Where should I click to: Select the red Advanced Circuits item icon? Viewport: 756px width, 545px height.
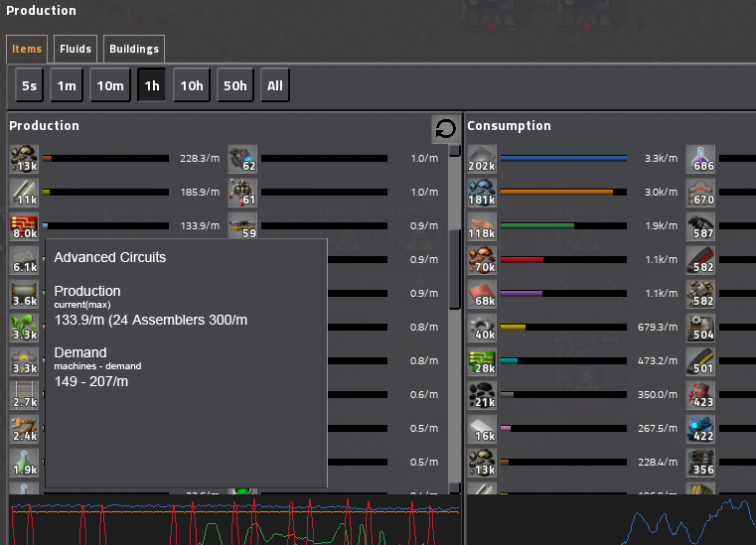(x=24, y=226)
